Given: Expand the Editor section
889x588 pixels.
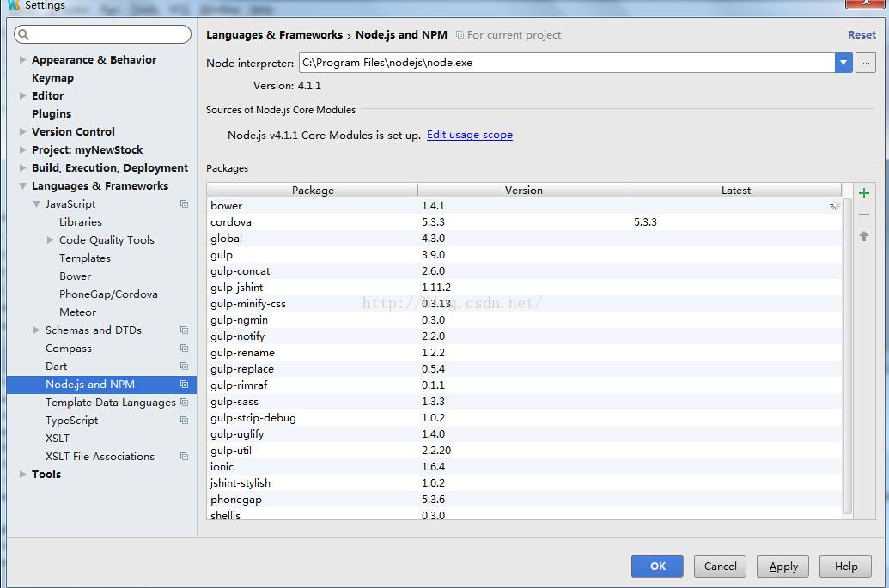Looking at the screenshot, I should (22, 96).
